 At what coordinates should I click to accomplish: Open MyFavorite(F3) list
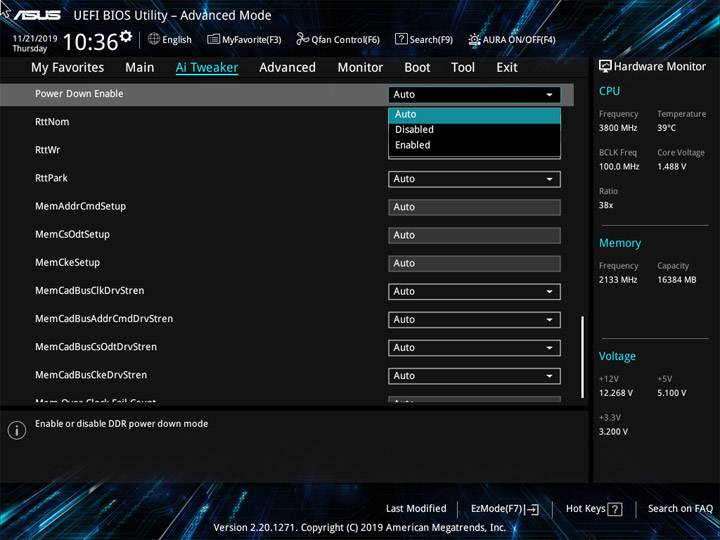click(x=244, y=39)
